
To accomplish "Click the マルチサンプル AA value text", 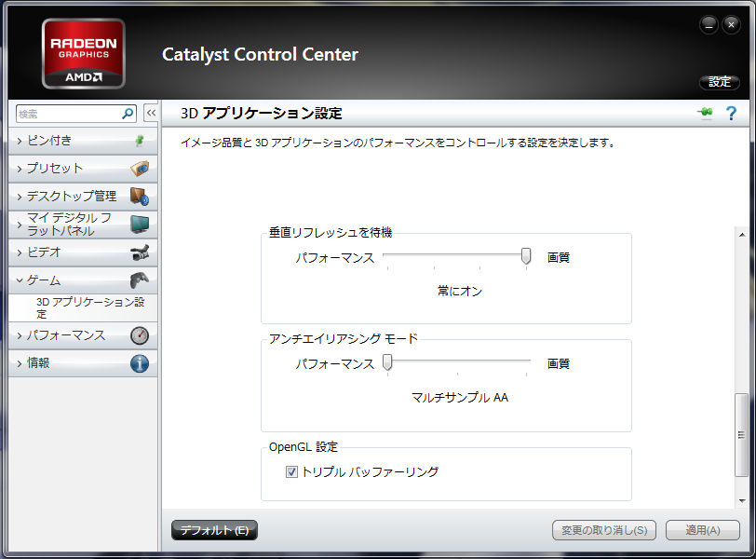I will [x=460, y=397].
